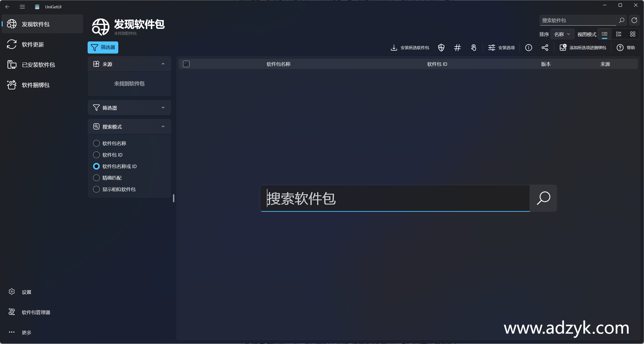Open 已安装软件包 page
The height and width of the screenshot is (344, 644).
point(38,64)
